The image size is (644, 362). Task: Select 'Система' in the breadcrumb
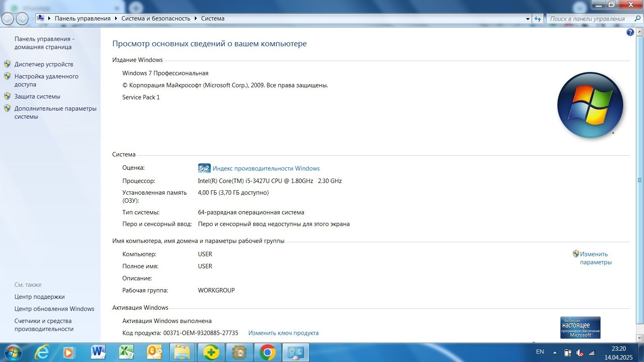tap(213, 19)
